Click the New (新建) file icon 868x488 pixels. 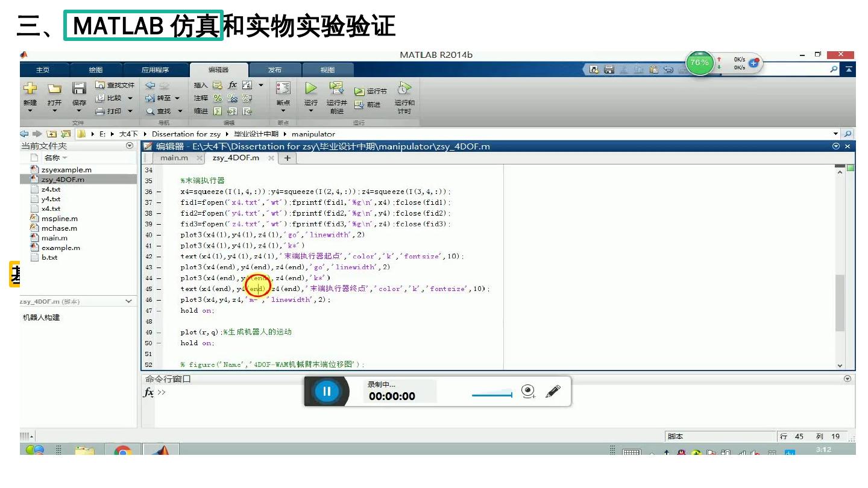point(30,88)
